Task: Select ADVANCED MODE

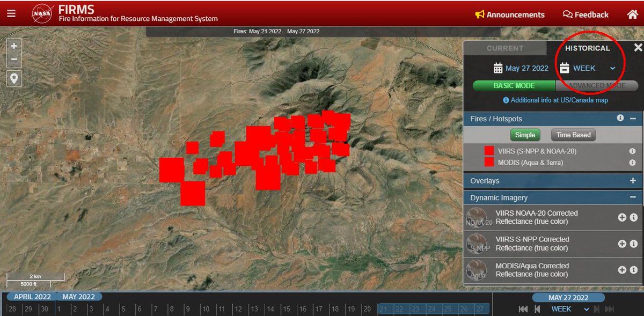Action: [x=597, y=85]
